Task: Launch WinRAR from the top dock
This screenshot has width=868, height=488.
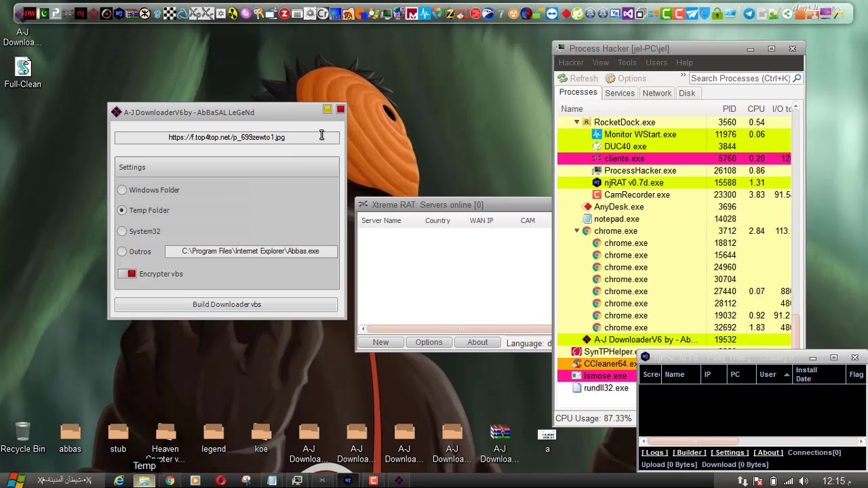Action: click(x=131, y=14)
